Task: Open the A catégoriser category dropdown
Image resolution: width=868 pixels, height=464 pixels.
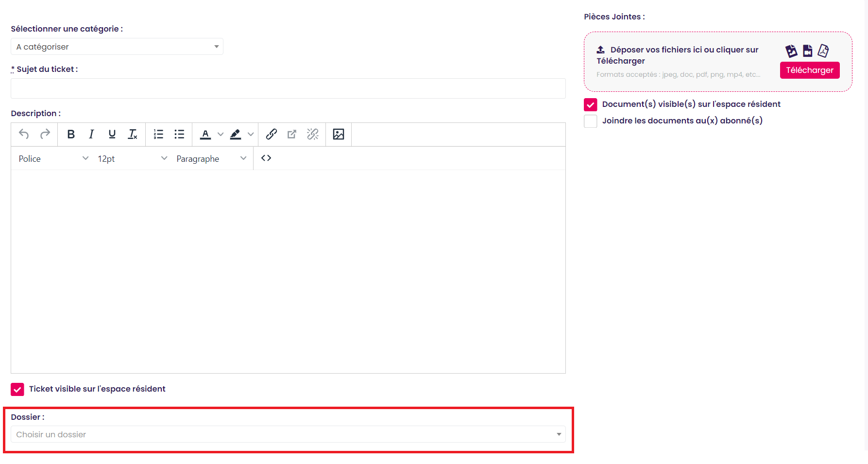Action: pos(117,47)
